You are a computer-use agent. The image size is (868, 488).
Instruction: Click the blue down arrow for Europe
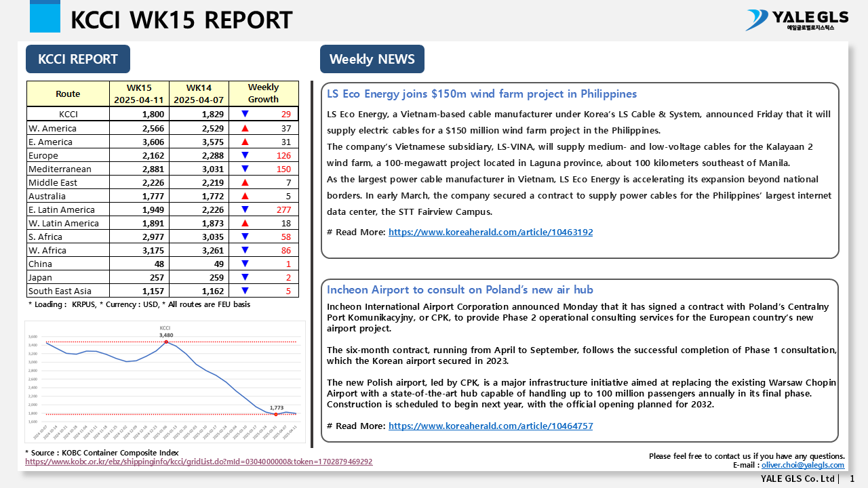click(245, 155)
